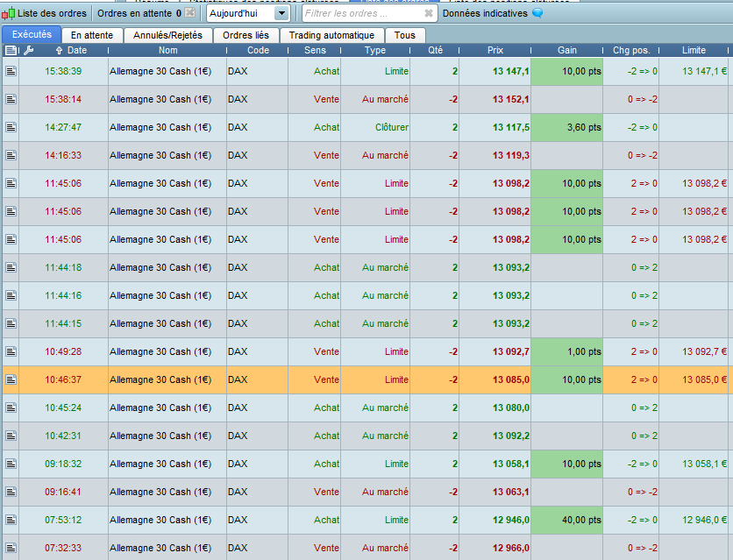The height and width of the screenshot is (560, 733).
Task: Click the 07:53:12 timestamp cell
Action: coord(63,520)
